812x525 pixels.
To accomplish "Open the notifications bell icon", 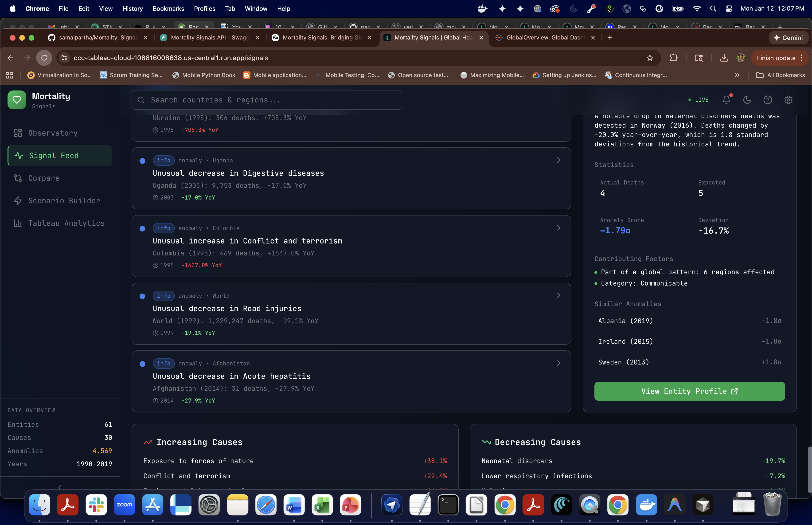I will [x=726, y=100].
